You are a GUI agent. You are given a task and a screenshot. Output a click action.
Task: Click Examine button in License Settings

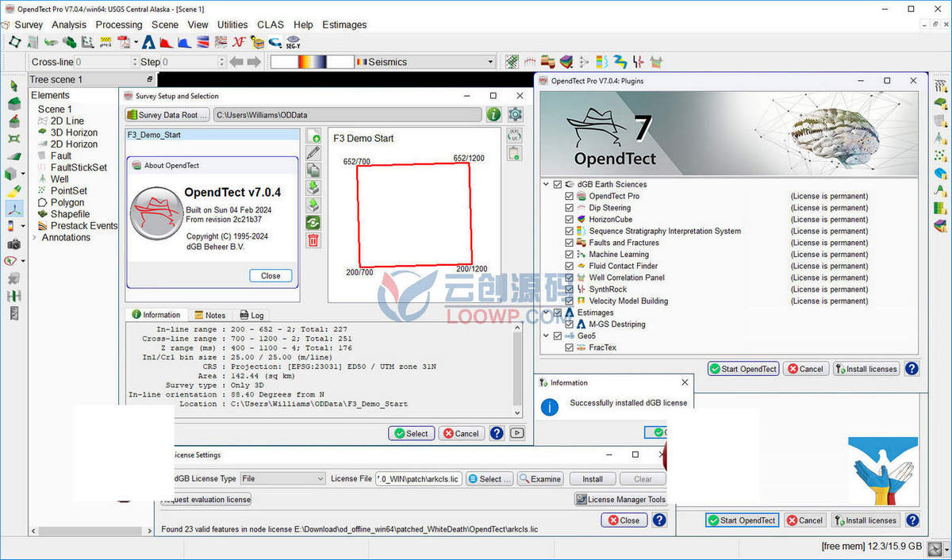coord(540,479)
